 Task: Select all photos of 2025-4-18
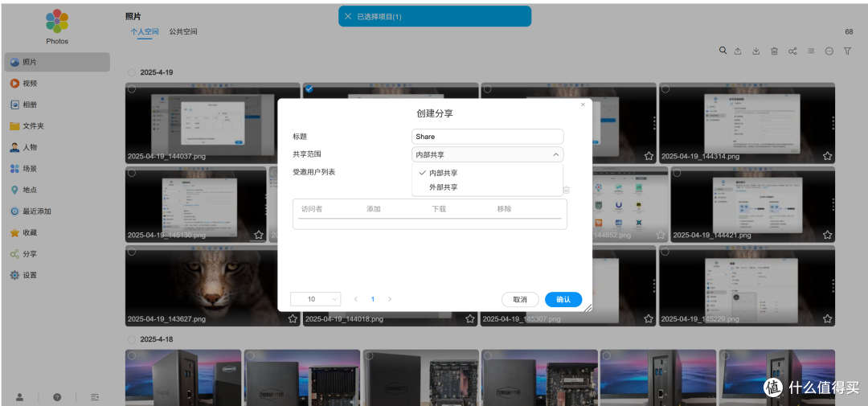pyautogui.click(x=132, y=339)
